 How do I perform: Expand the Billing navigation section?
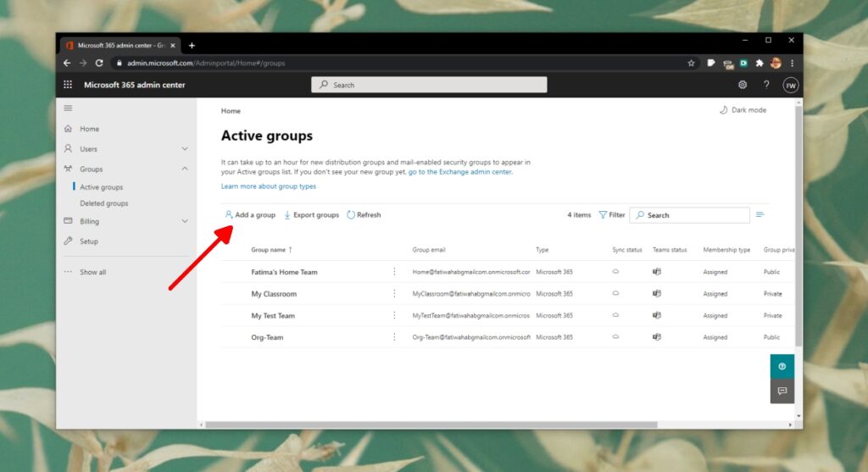185,221
